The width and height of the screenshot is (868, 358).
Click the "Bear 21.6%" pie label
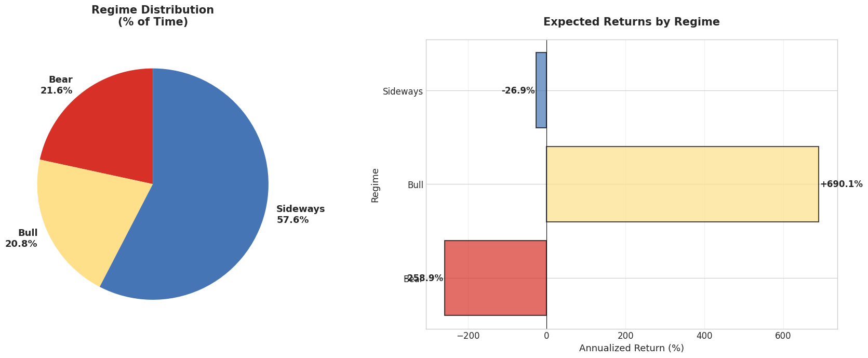(57, 85)
